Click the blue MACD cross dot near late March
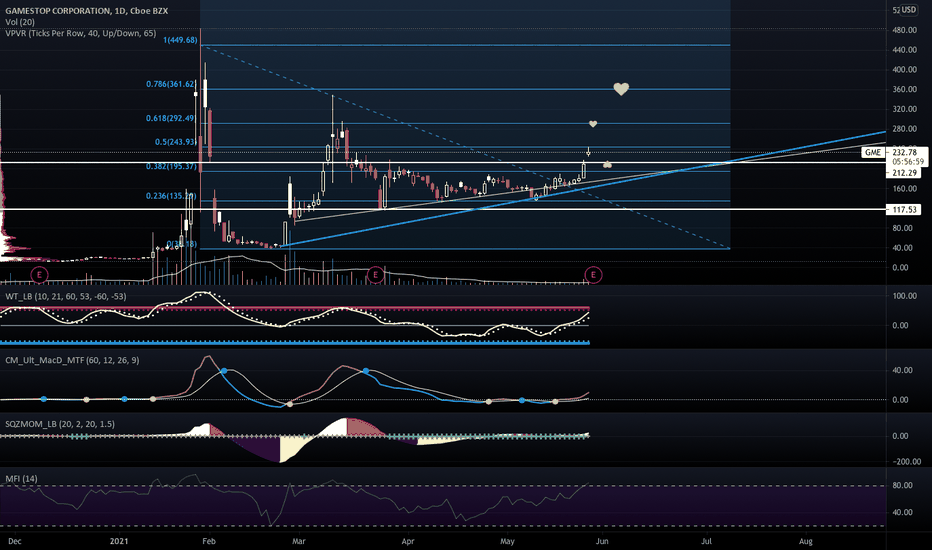932x550 pixels. click(366, 370)
